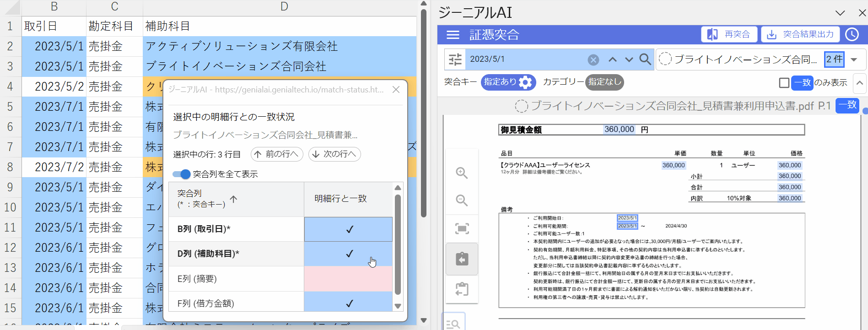Click the highlighted 360,000 estimate amount in PDF
Screen dimensions: 868x330
click(619, 130)
